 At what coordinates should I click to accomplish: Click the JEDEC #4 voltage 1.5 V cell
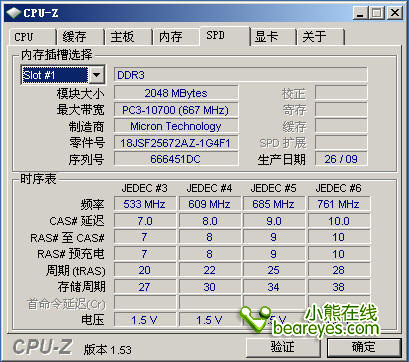pyautogui.click(x=209, y=320)
